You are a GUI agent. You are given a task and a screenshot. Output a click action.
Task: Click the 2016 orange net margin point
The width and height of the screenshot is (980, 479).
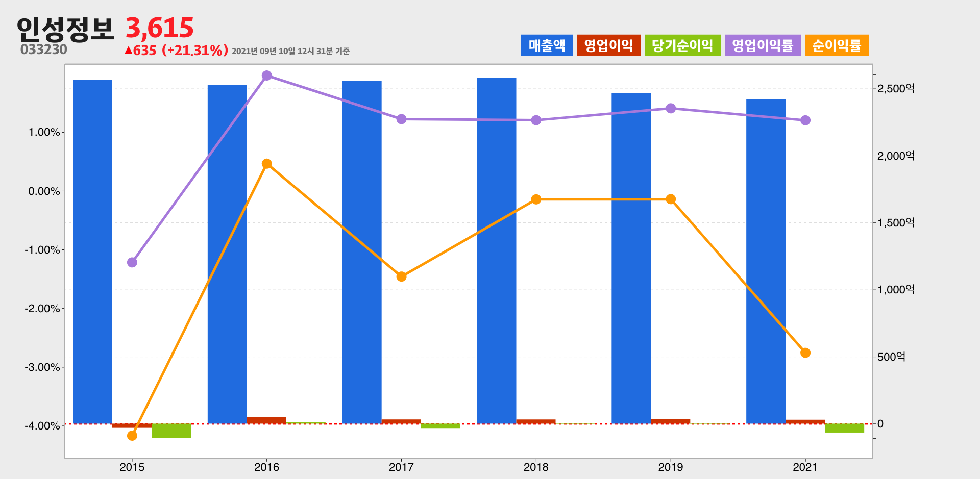(266, 164)
